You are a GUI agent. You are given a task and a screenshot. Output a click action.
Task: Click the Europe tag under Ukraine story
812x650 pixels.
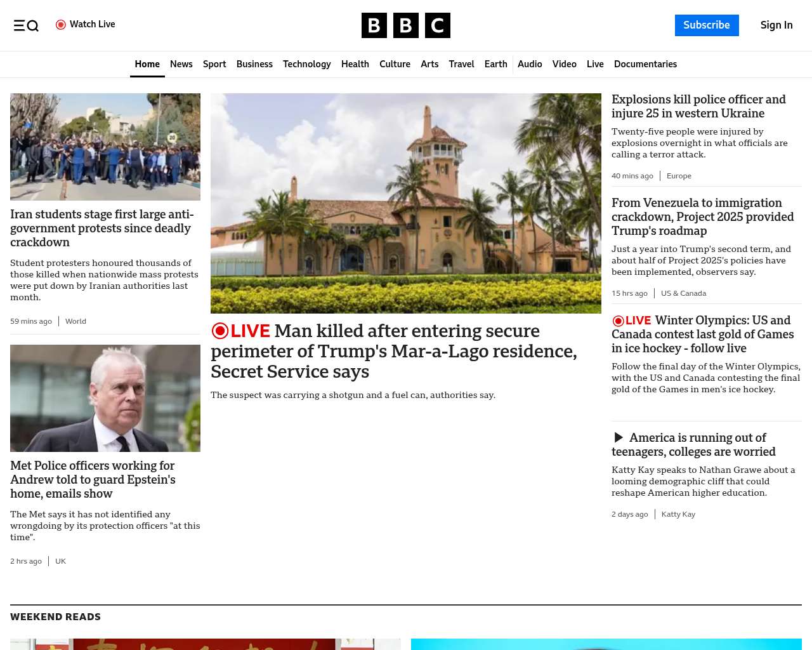(x=679, y=176)
